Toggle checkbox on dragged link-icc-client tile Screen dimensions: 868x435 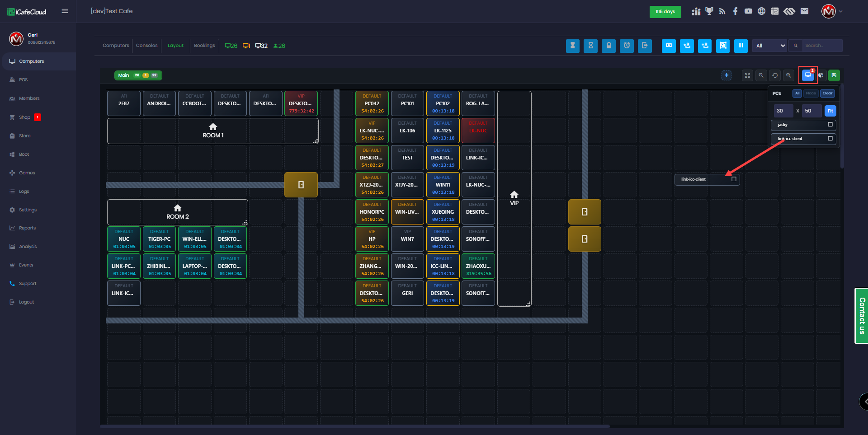coord(734,179)
